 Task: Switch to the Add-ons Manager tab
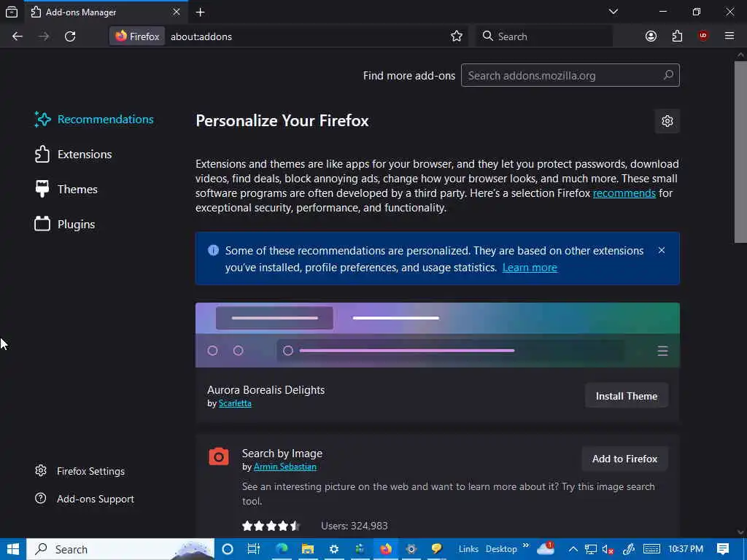click(x=105, y=12)
